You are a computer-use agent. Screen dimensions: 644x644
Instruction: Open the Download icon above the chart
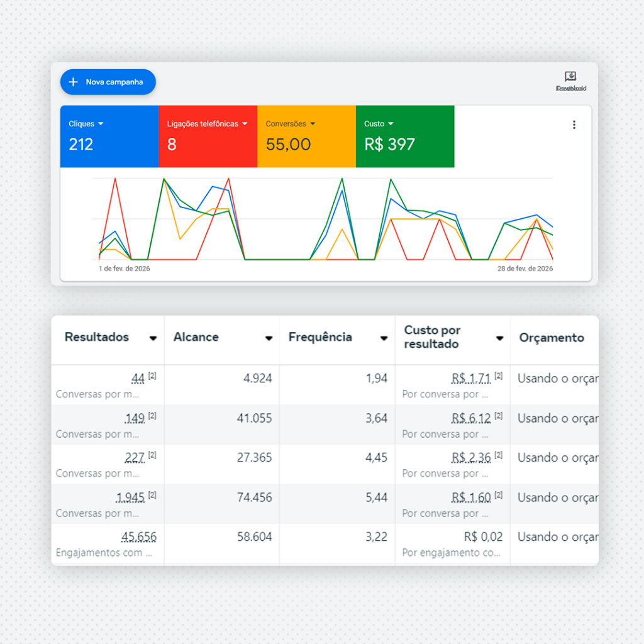pyautogui.click(x=571, y=77)
